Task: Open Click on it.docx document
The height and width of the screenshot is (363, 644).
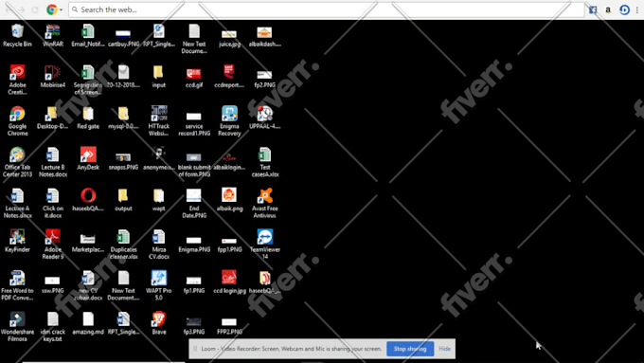Action: (x=53, y=203)
